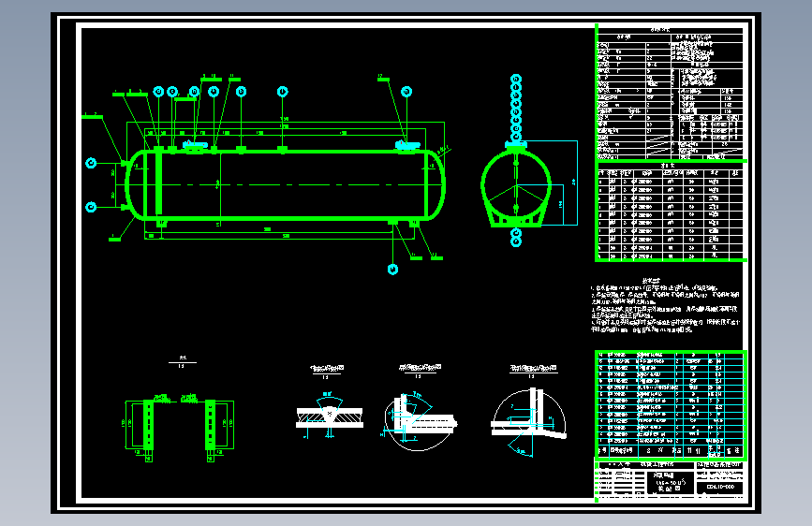Click the drawing number box in title block

point(720,488)
